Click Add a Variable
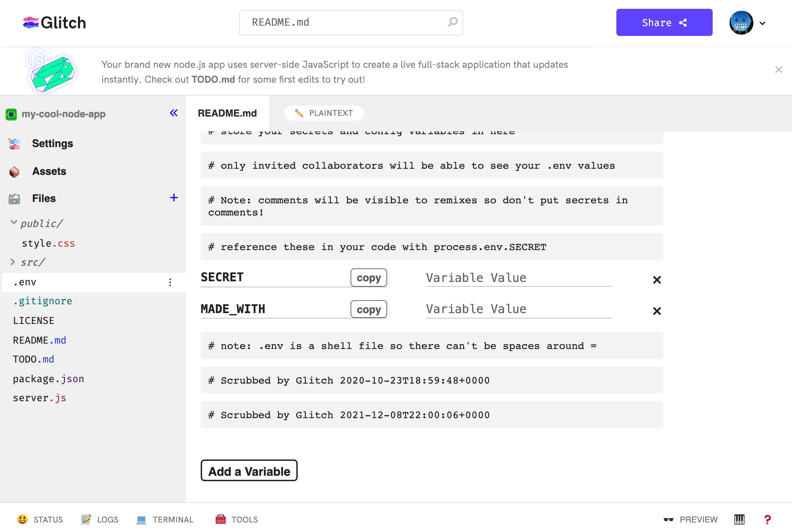 [249, 471]
